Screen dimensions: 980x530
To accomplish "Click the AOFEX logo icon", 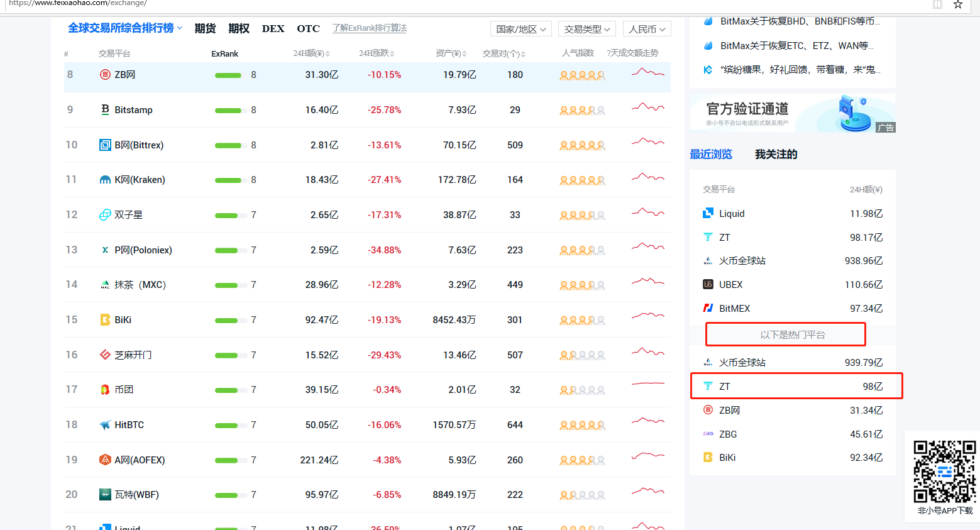I will coord(105,460).
